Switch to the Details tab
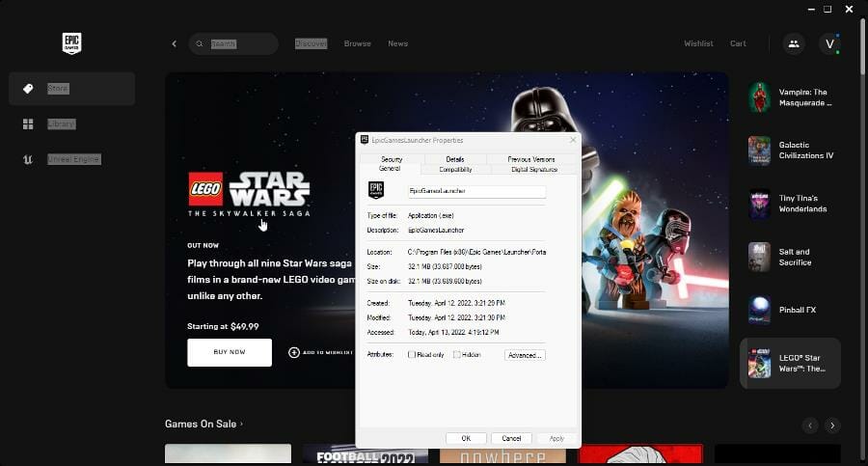Image resolution: width=868 pixels, height=466 pixels. 455,159
